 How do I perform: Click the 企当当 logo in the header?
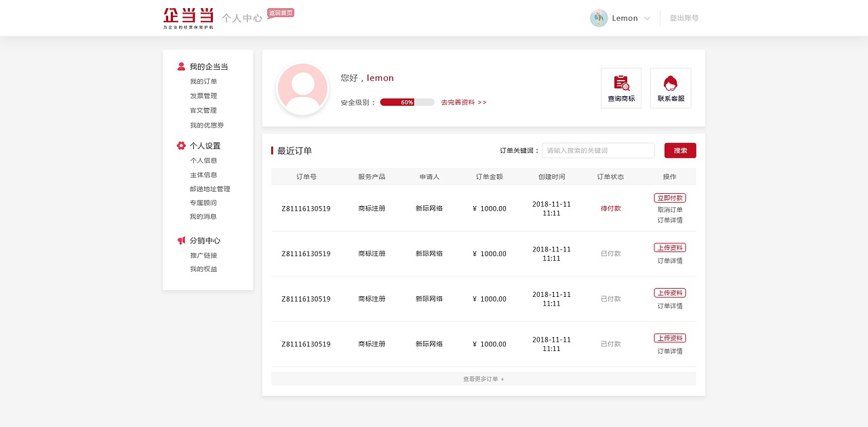point(188,17)
